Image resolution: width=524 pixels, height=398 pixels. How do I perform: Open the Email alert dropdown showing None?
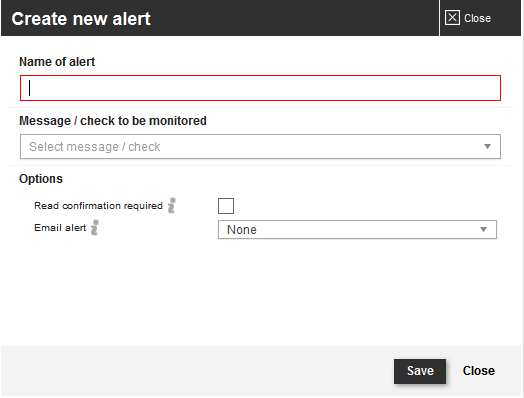tap(357, 230)
